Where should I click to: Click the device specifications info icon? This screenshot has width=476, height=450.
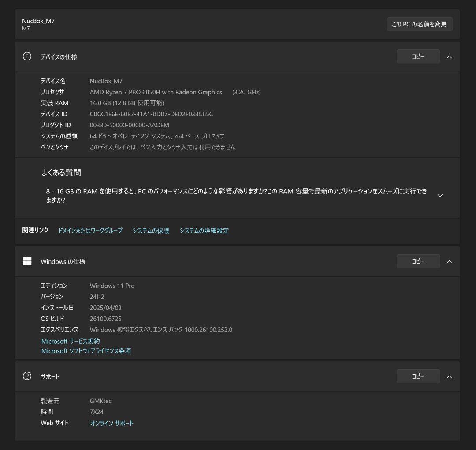click(x=27, y=56)
